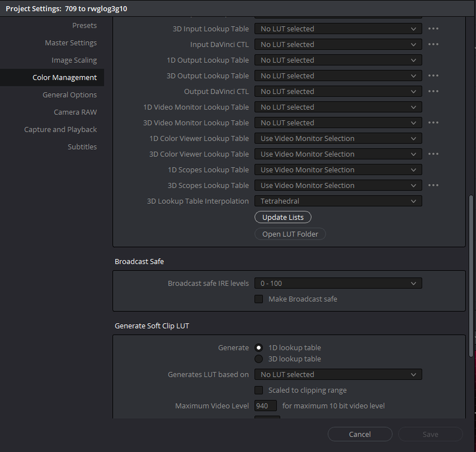
Task: Click Open LUT Folder button
Action: coord(290,234)
